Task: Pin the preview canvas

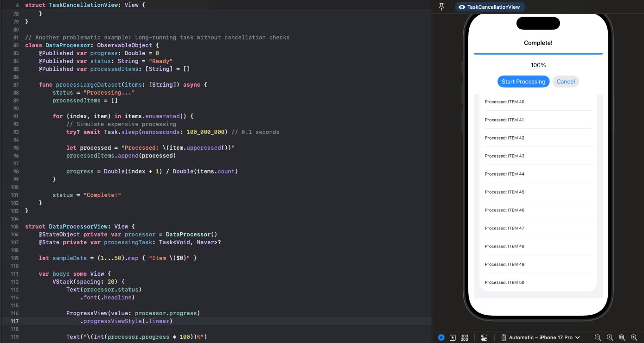Action: [x=441, y=7]
